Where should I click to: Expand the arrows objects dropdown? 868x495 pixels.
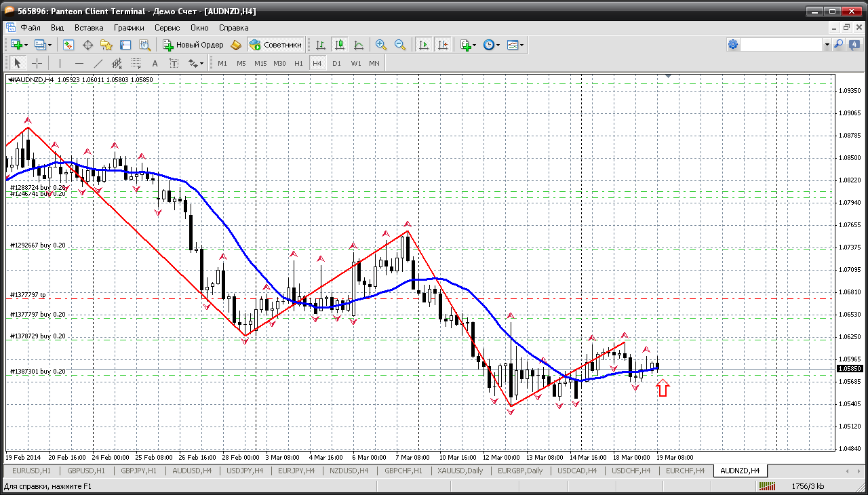point(201,63)
